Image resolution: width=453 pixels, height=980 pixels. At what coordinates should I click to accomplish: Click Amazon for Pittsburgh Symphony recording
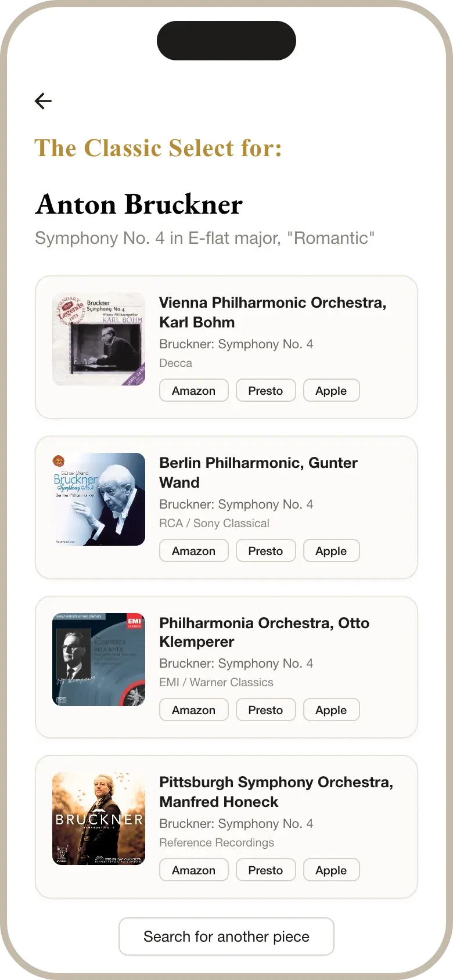pyautogui.click(x=193, y=870)
